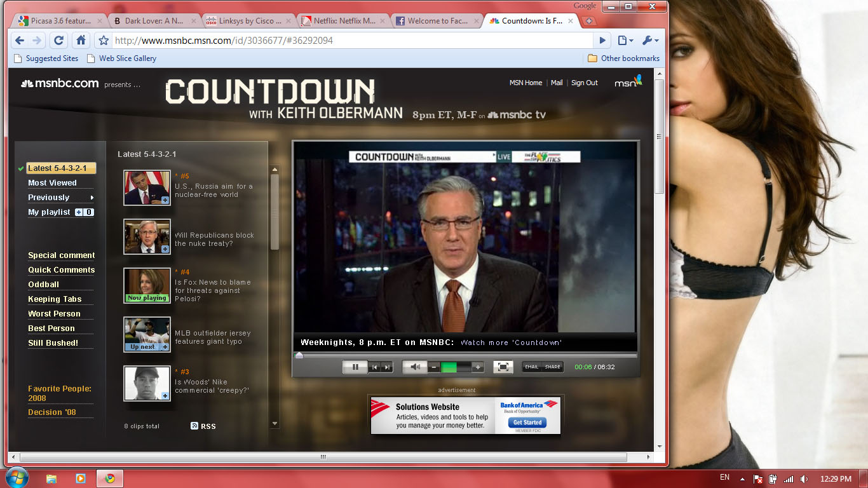Mute the video player speaker
This screenshot has height=488, width=868.
415,367
